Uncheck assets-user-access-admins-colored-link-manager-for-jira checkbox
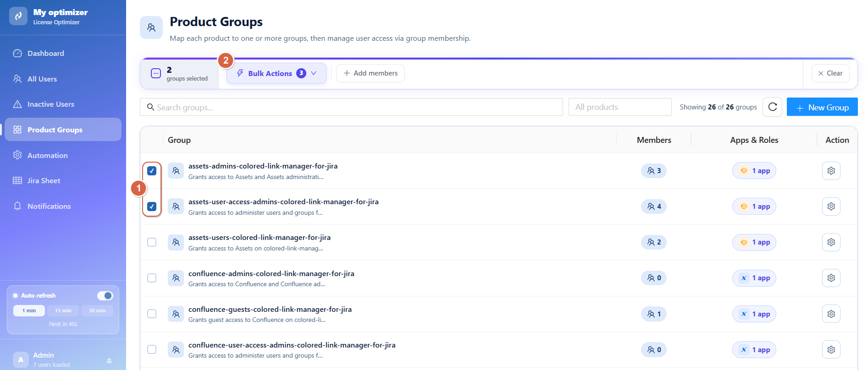868x370 pixels. pyautogui.click(x=152, y=207)
